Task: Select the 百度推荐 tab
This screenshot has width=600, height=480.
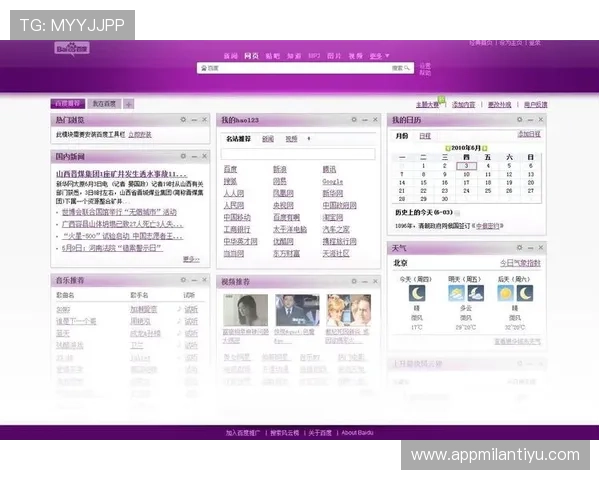Action: coord(68,103)
